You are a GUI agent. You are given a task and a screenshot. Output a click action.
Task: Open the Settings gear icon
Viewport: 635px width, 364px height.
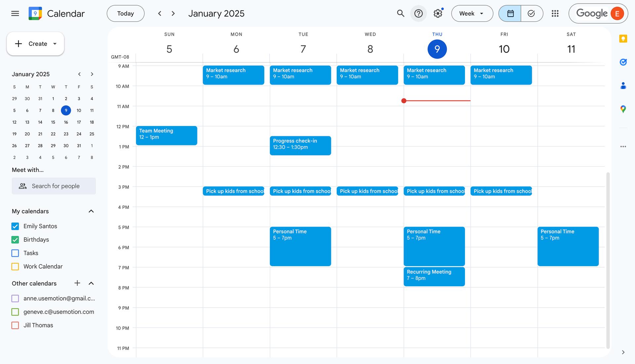coord(437,13)
